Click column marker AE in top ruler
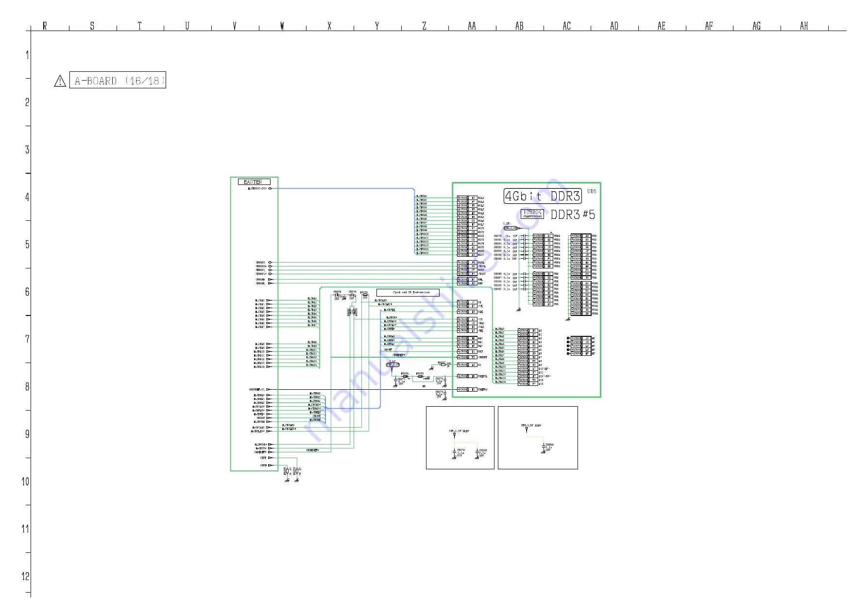The image size is (868, 613). pos(662,26)
